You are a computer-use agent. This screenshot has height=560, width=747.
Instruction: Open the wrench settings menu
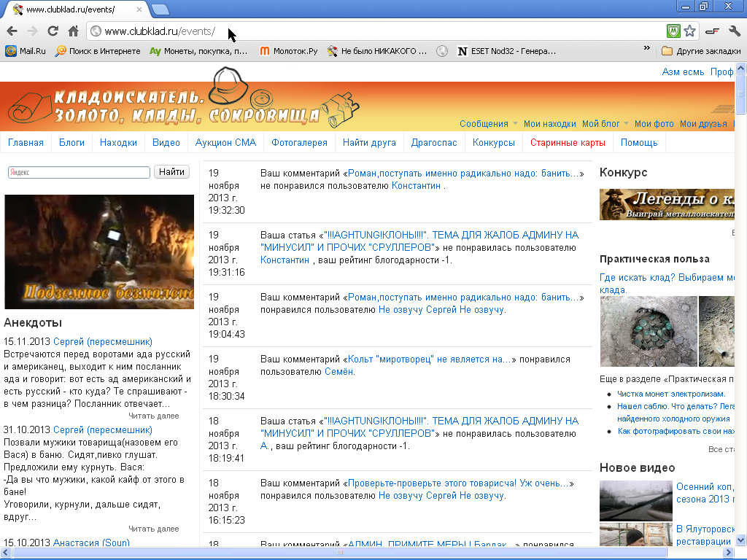(734, 31)
